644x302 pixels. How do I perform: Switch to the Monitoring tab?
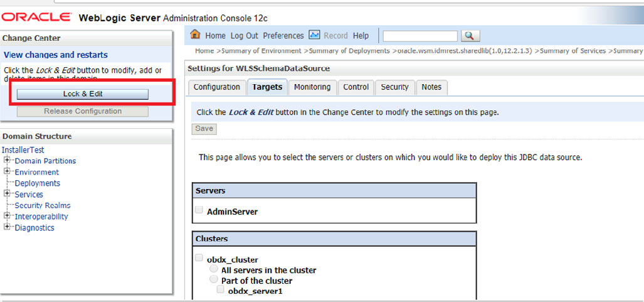[312, 87]
